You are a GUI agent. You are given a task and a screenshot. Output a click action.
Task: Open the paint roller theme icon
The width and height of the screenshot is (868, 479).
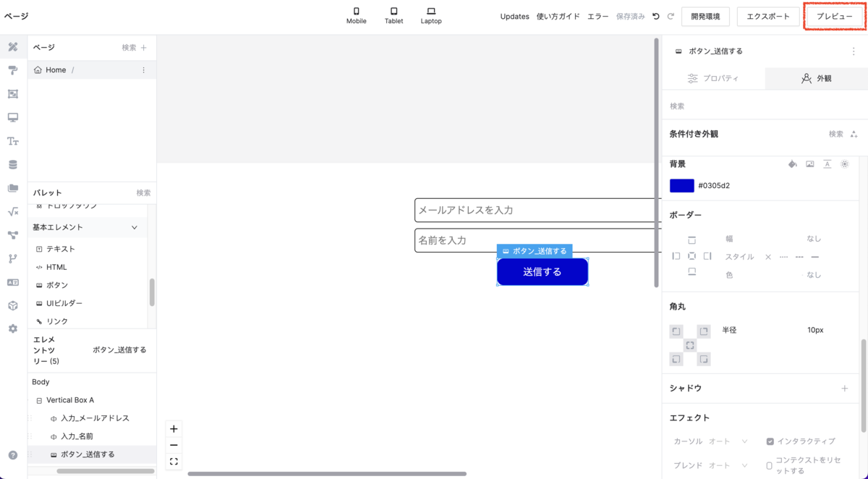point(13,70)
